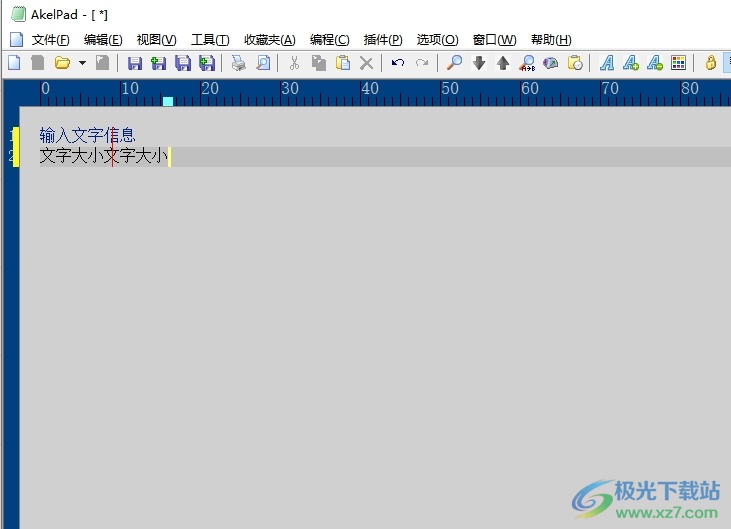The image size is (731, 529).
Task: Expand the recent files dropdown arrow
Action: click(x=82, y=62)
